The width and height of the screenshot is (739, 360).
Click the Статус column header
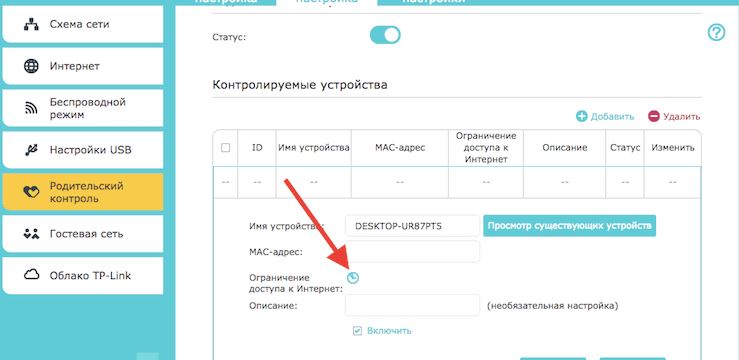pyautogui.click(x=625, y=148)
